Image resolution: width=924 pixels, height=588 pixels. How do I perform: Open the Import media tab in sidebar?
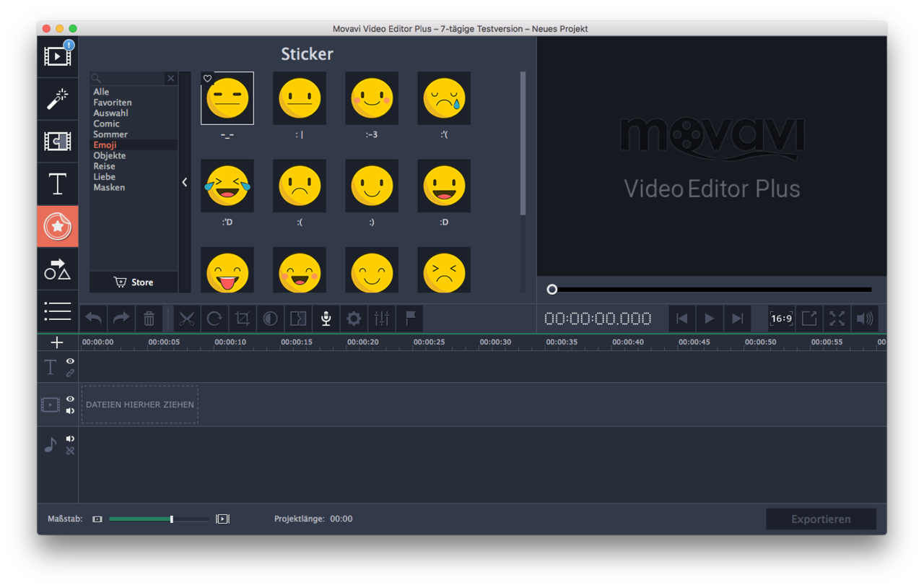pyautogui.click(x=58, y=56)
